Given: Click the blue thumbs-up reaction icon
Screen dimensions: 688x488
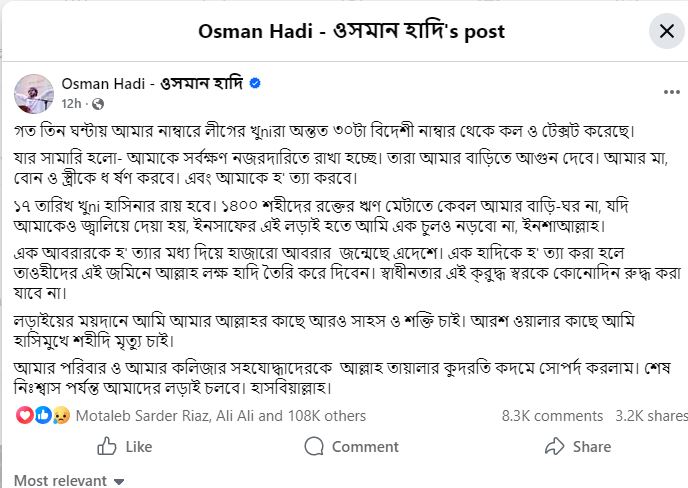Looking at the screenshot, I should (x=42, y=414).
